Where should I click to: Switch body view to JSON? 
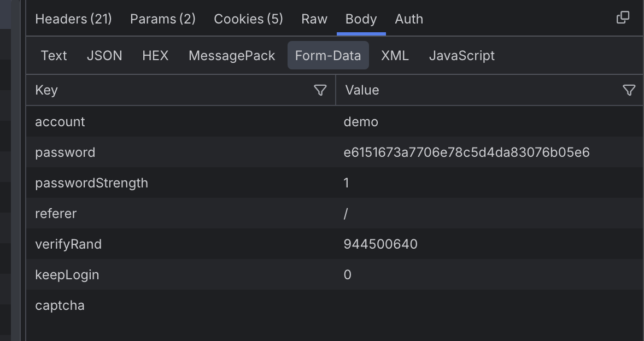pyautogui.click(x=104, y=56)
